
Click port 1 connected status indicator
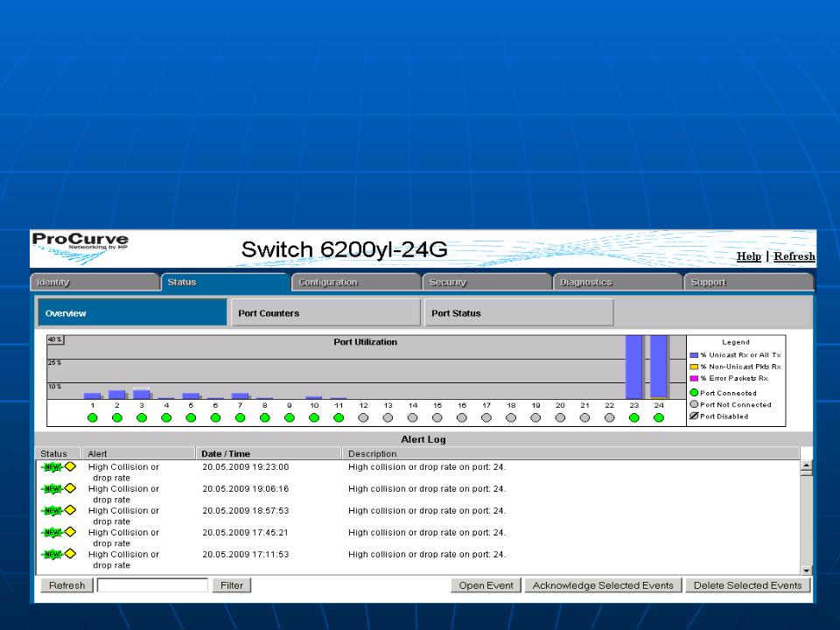(93, 418)
